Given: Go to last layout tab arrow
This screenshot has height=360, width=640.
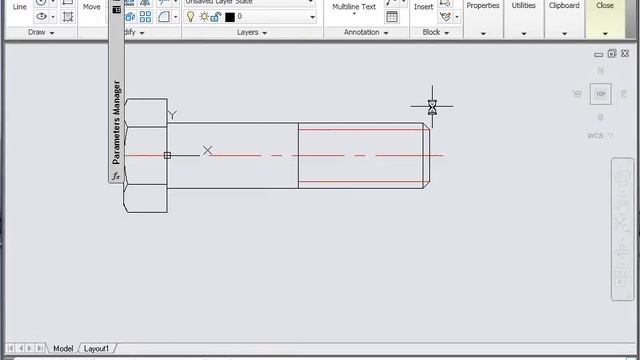Looking at the screenshot, I should click(x=40, y=348).
